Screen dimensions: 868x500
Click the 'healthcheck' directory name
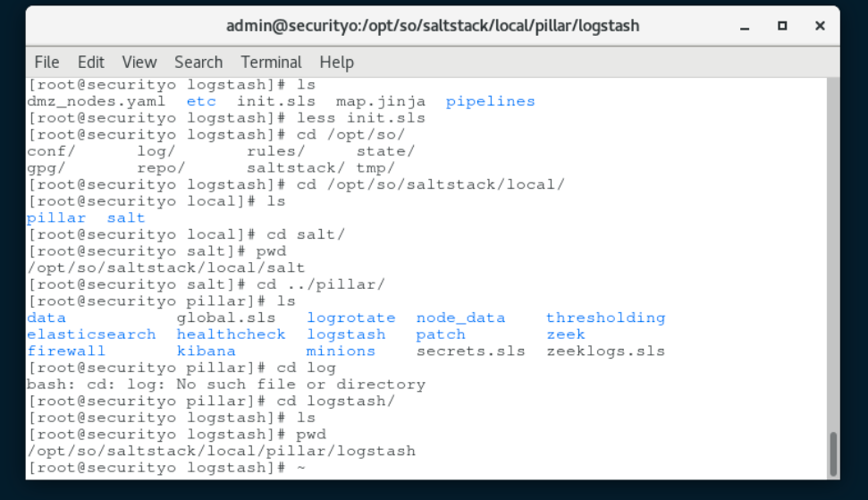(x=231, y=335)
